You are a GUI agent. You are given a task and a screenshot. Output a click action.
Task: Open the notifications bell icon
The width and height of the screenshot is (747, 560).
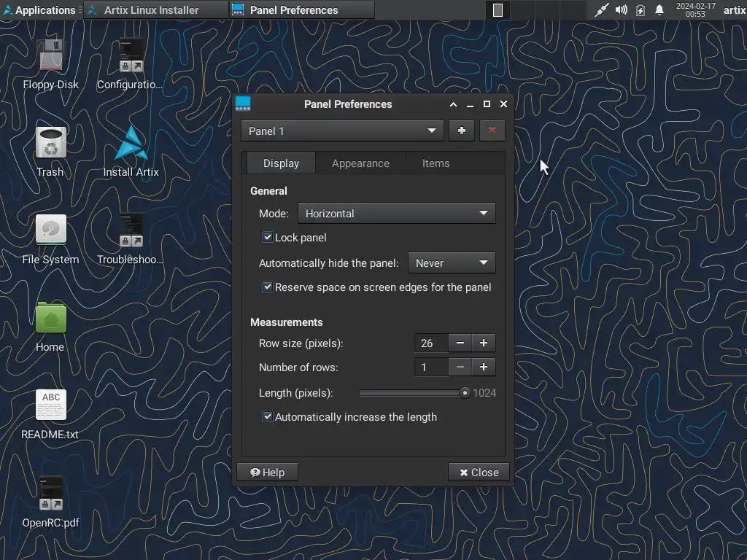click(659, 10)
